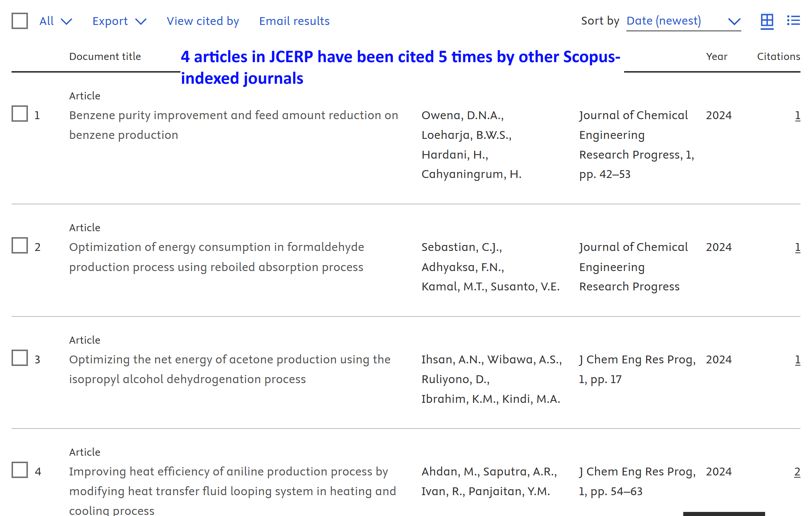The height and width of the screenshot is (516, 812).
Task: Select checkbox for result 2
Action: click(x=20, y=246)
